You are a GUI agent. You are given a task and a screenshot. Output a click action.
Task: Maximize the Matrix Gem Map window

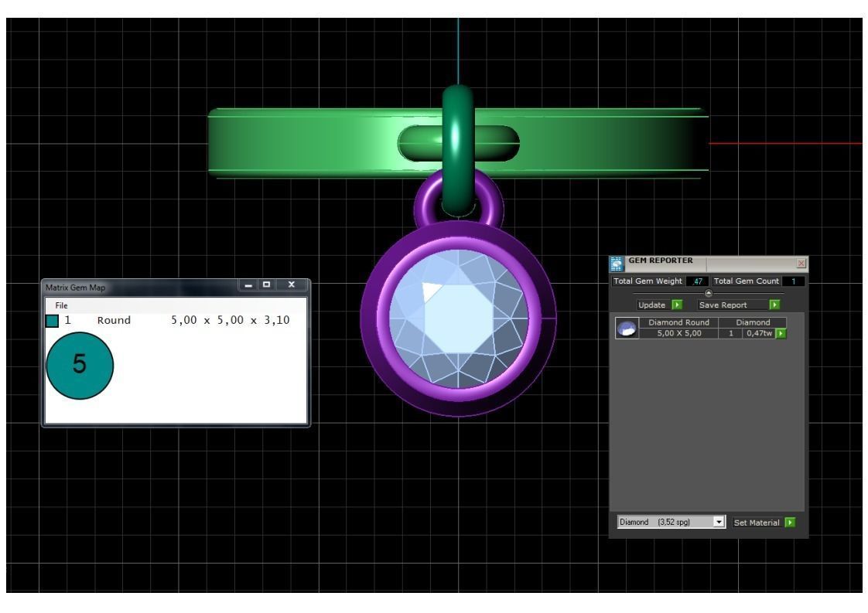(266, 285)
